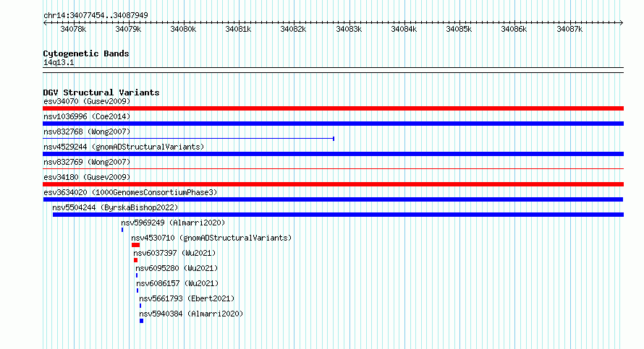Select the blue esv3634020 variant bar
The width and height of the screenshot is (644, 349).
point(333,199)
